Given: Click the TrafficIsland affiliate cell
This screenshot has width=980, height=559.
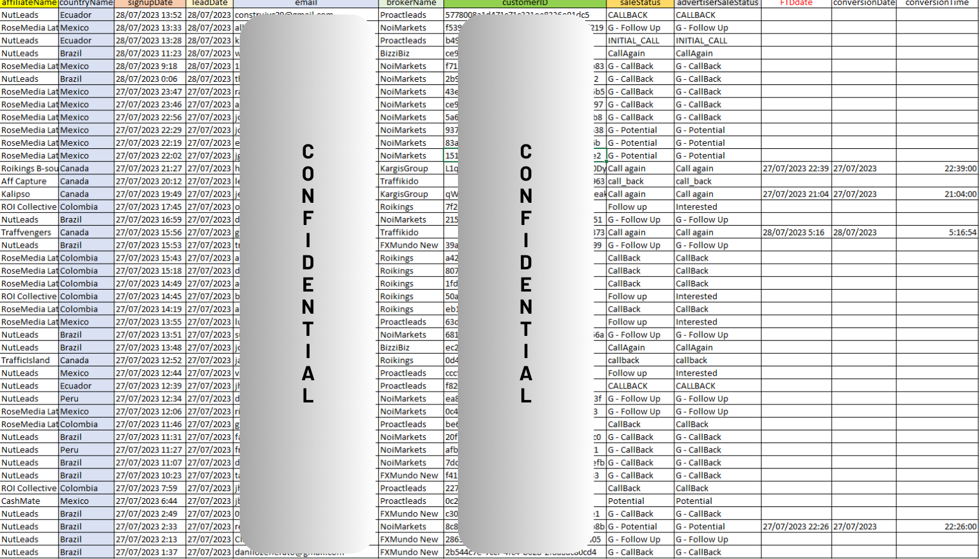Looking at the screenshot, I should [x=29, y=361].
